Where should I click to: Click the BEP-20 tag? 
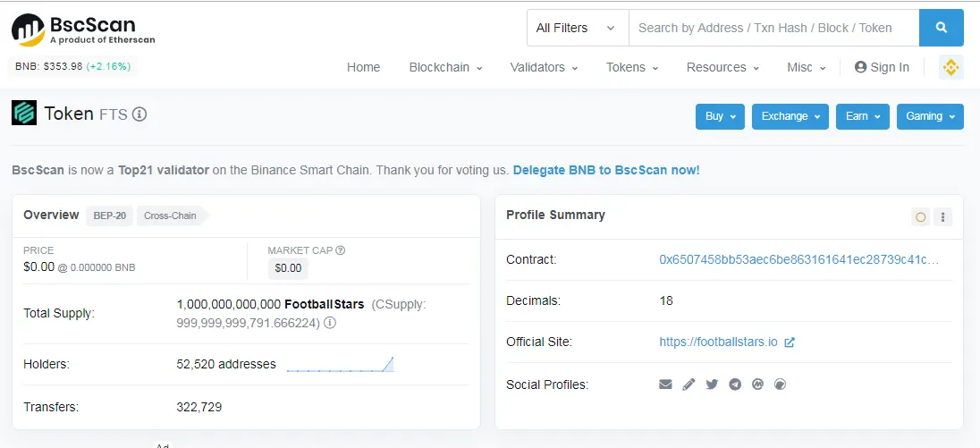[x=109, y=216]
